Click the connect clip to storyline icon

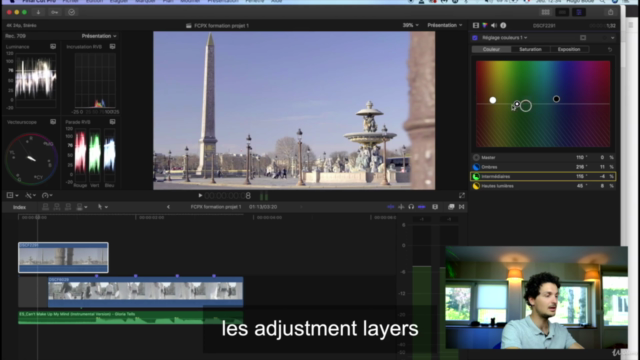(46, 207)
